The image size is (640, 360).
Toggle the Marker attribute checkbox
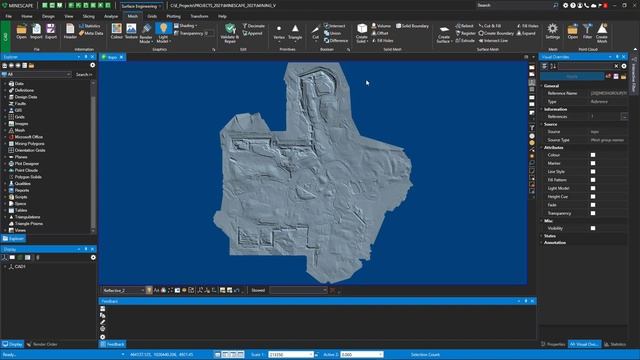click(593, 163)
